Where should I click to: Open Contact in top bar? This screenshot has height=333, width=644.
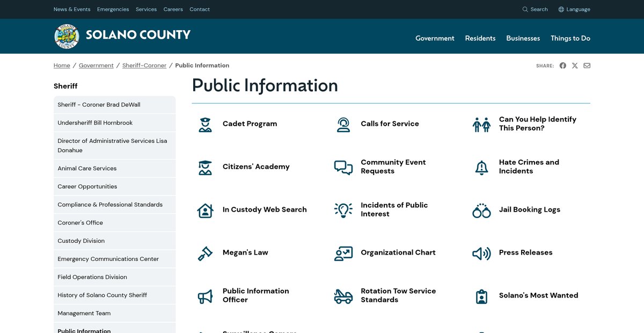(200, 9)
